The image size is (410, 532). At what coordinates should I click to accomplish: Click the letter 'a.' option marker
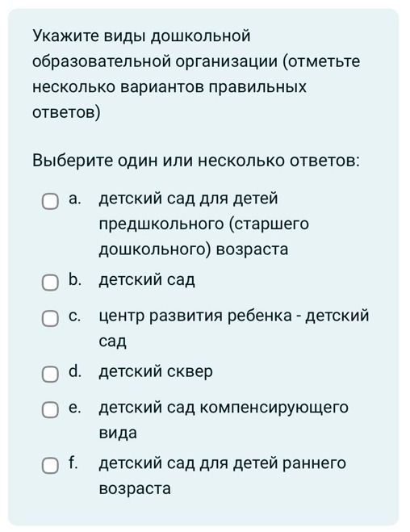[x=74, y=199]
